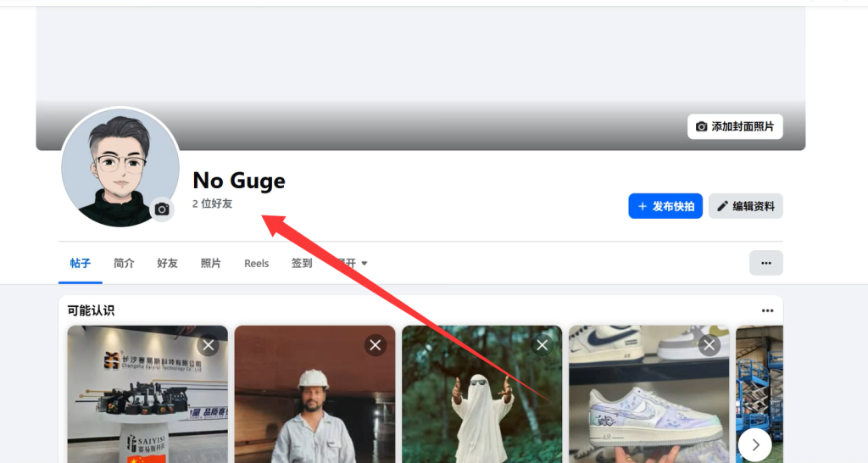Screen dimensions: 868x463
Task: Open the No Guge avatar picture
Action: point(119,165)
